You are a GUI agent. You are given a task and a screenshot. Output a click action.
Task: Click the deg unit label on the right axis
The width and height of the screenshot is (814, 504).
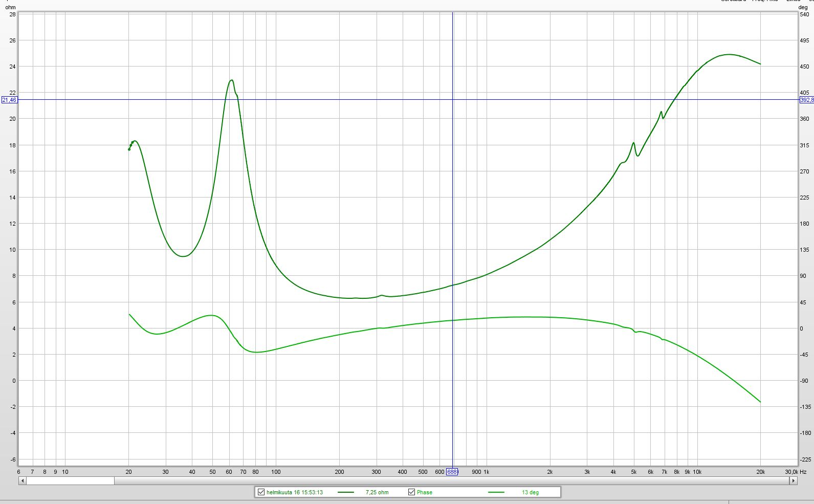coord(803,8)
